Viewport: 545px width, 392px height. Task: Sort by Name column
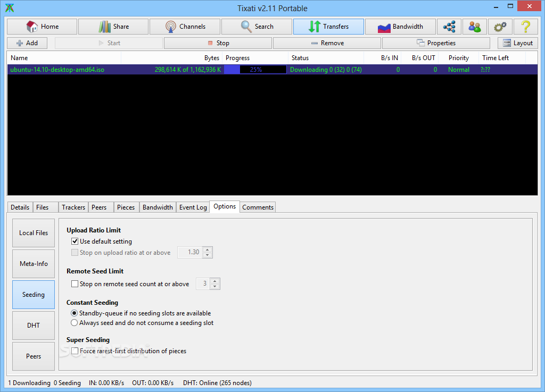point(64,58)
